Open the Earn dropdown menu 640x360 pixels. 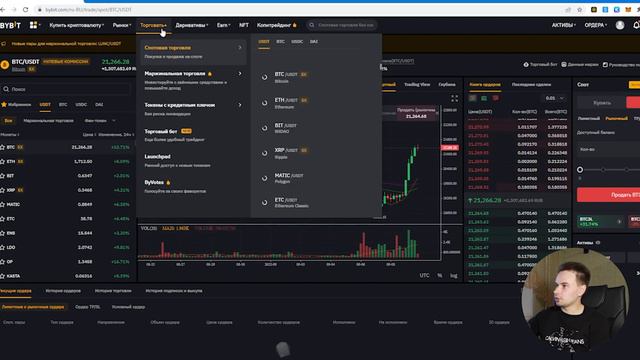pyautogui.click(x=223, y=25)
